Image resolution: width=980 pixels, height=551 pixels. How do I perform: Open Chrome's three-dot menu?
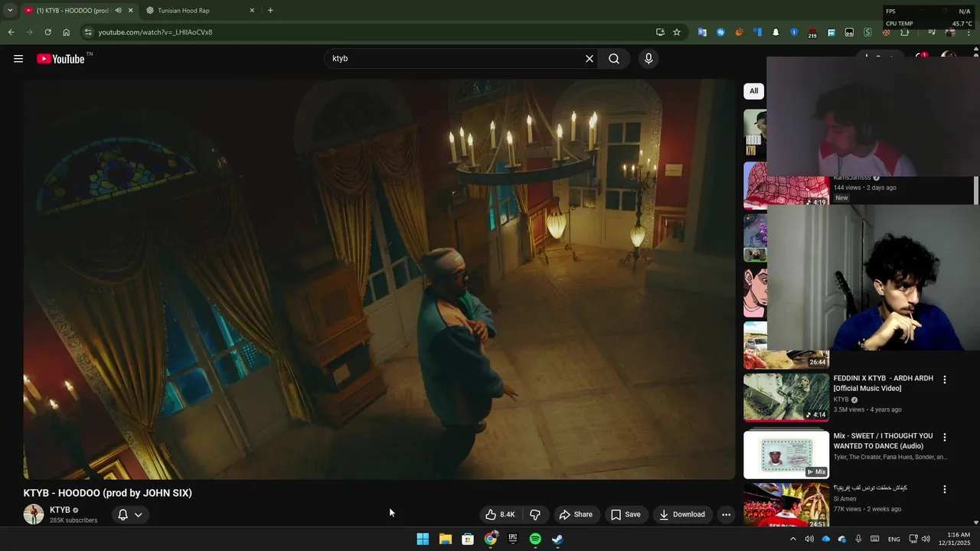[x=969, y=32]
